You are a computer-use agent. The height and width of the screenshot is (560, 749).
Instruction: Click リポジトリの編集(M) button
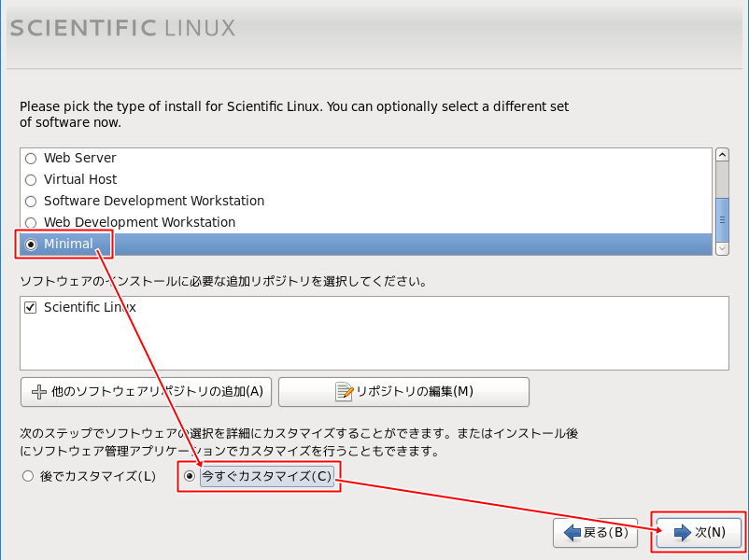click(403, 392)
